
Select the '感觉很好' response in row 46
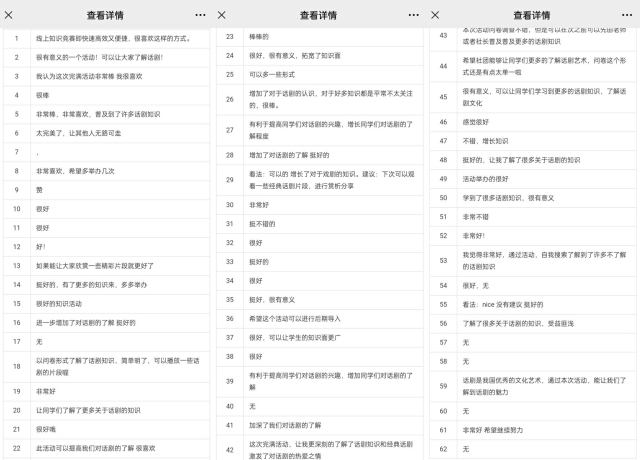point(476,122)
